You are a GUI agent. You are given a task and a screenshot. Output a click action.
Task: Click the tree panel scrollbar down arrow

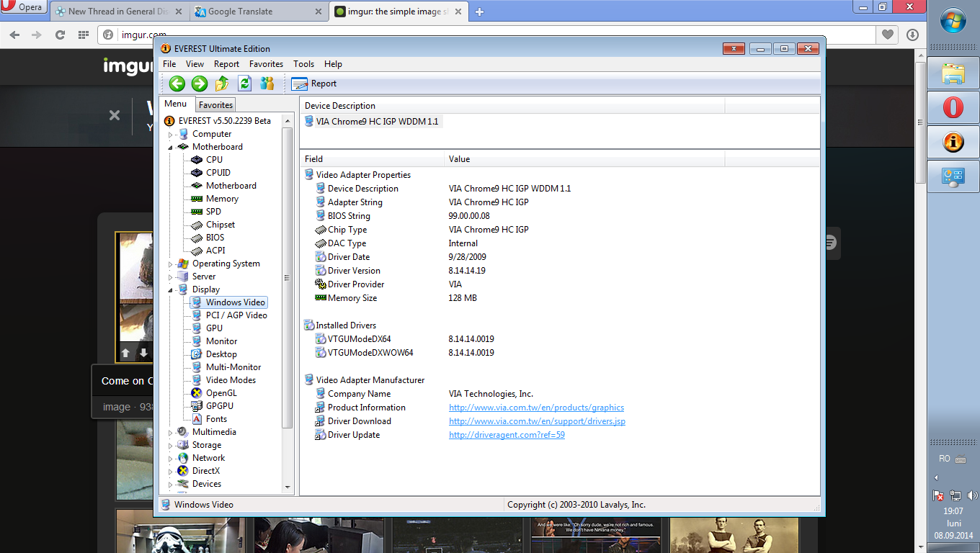point(288,487)
